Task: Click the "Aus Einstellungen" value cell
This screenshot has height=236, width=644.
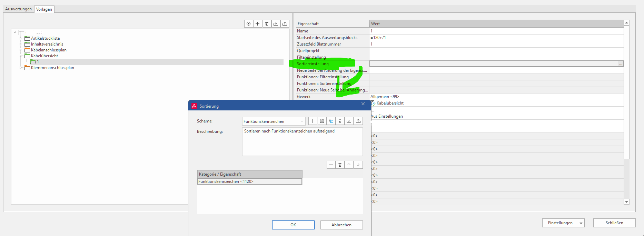Action: coord(496,116)
